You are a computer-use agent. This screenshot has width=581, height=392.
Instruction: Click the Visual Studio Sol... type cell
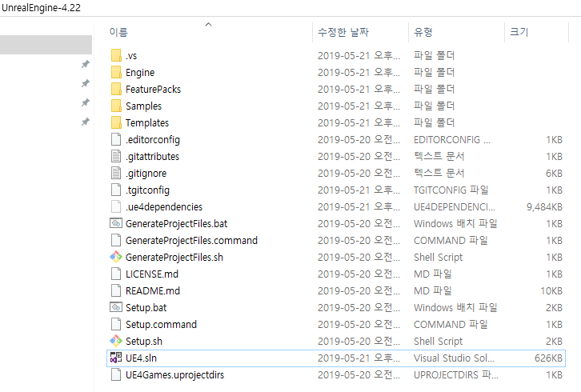[454, 358]
